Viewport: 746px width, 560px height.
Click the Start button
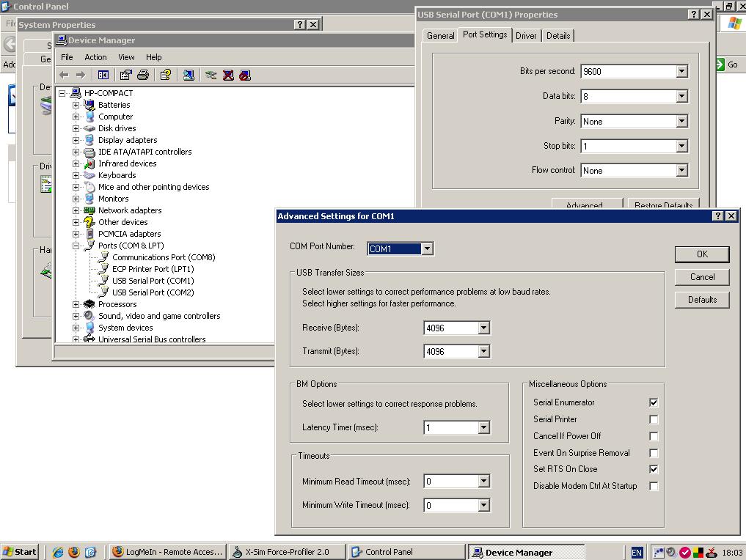click(20, 552)
